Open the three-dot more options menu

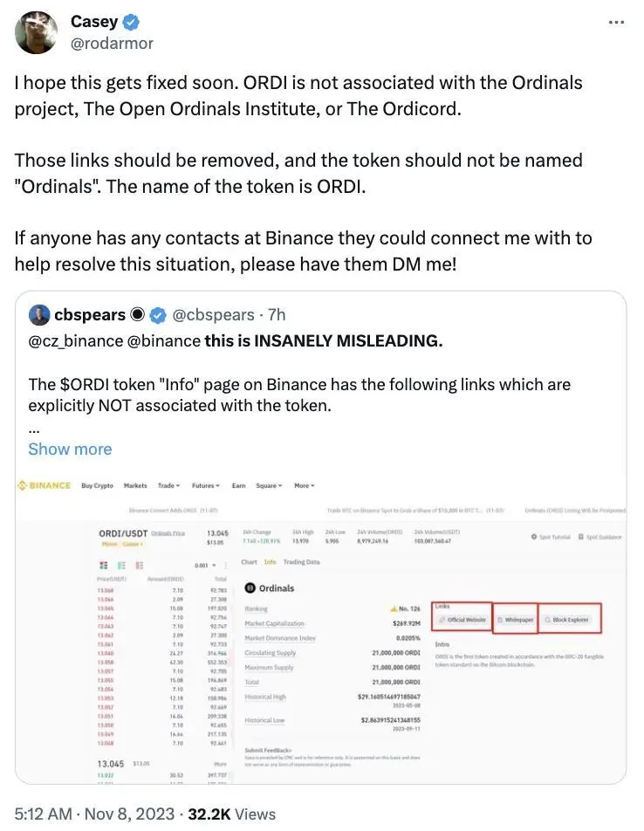pyautogui.click(x=616, y=21)
